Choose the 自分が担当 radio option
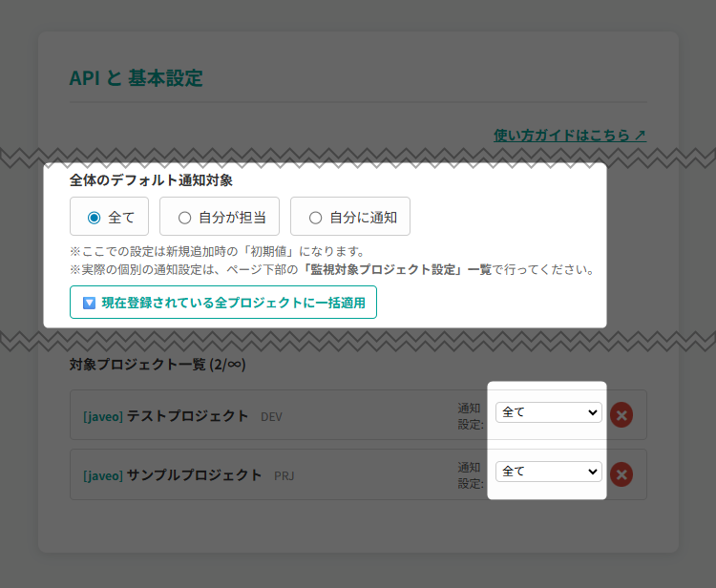Viewport: 716px width, 588px height. coord(185,218)
